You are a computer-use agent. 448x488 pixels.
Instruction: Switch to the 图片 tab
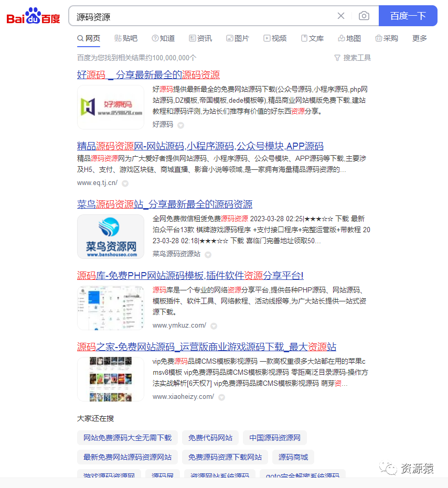pyautogui.click(x=238, y=38)
